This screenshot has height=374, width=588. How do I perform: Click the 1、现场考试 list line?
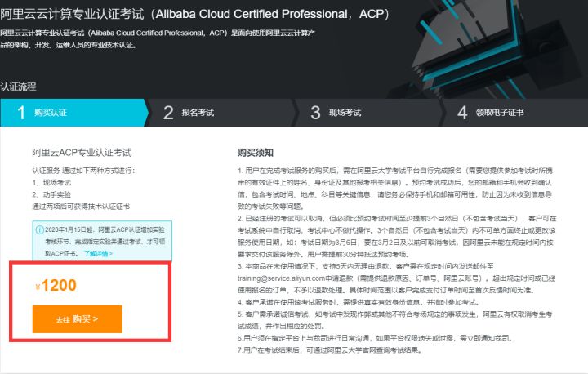51,183
